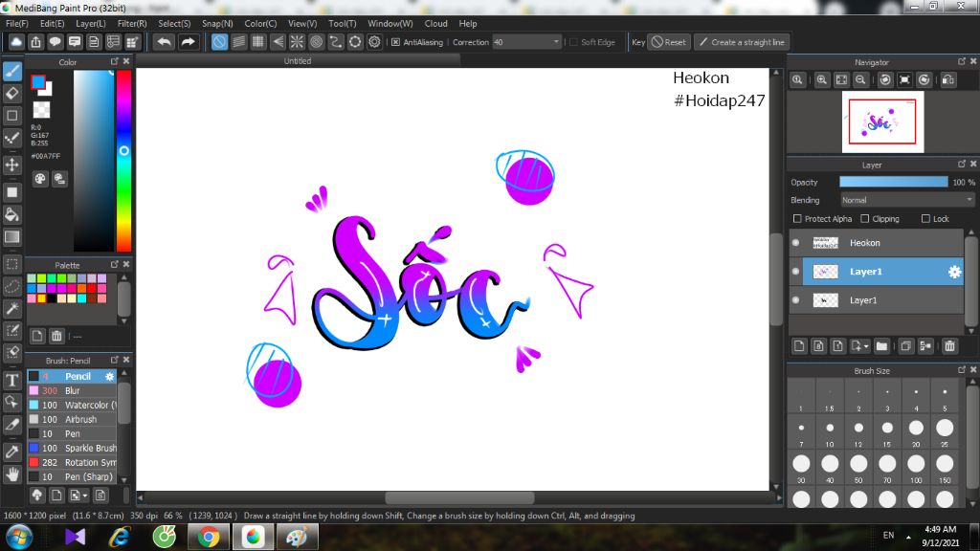Select the Airbrush brush
Screen dimensions: 980x551
pyautogui.click(x=72, y=419)
